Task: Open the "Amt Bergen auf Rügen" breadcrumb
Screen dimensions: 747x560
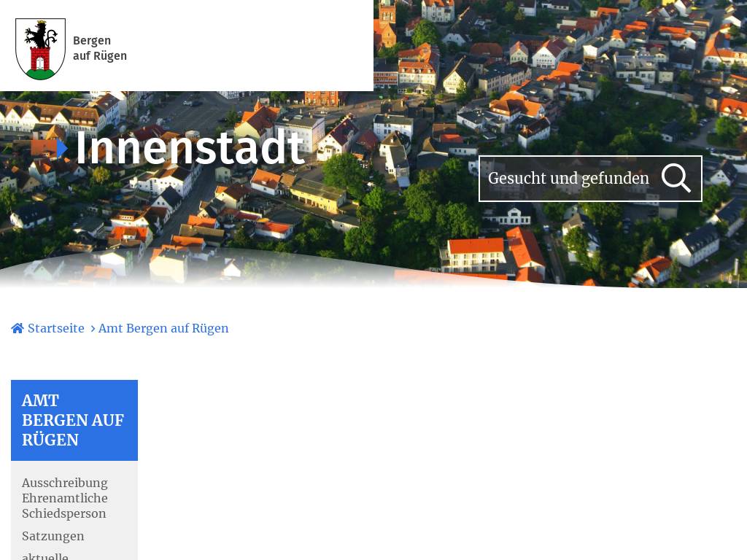Action: [163, 328]
